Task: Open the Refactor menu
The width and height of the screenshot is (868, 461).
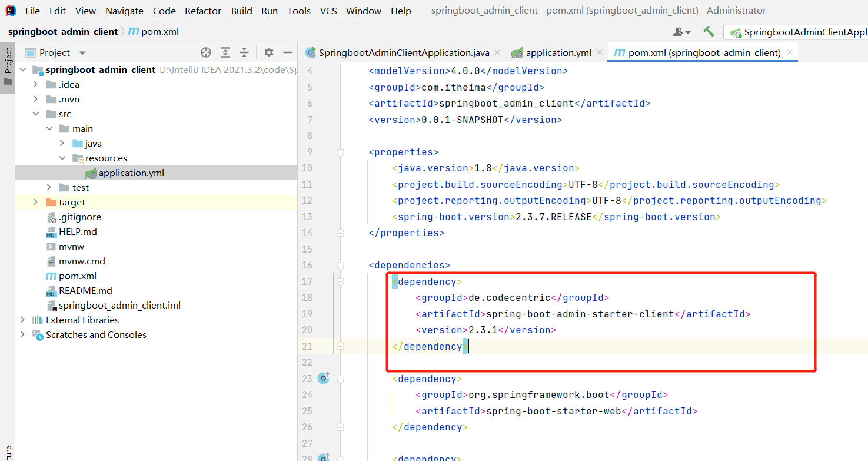Action: 203,11
